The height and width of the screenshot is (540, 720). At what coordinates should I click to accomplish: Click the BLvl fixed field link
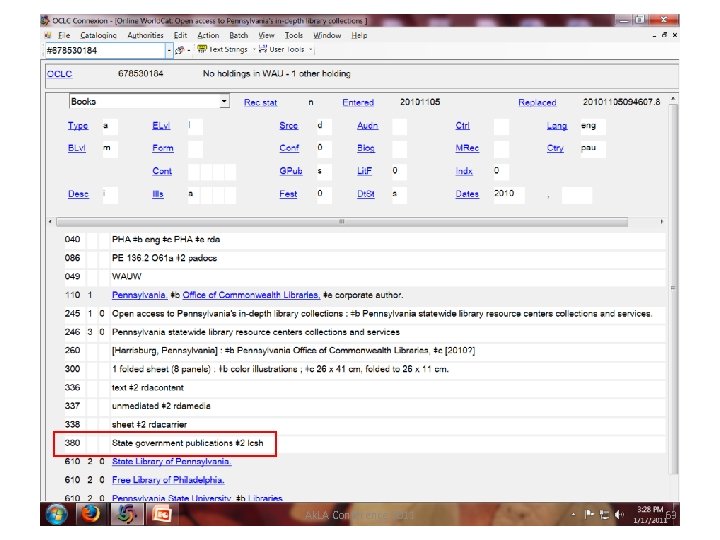77,148
